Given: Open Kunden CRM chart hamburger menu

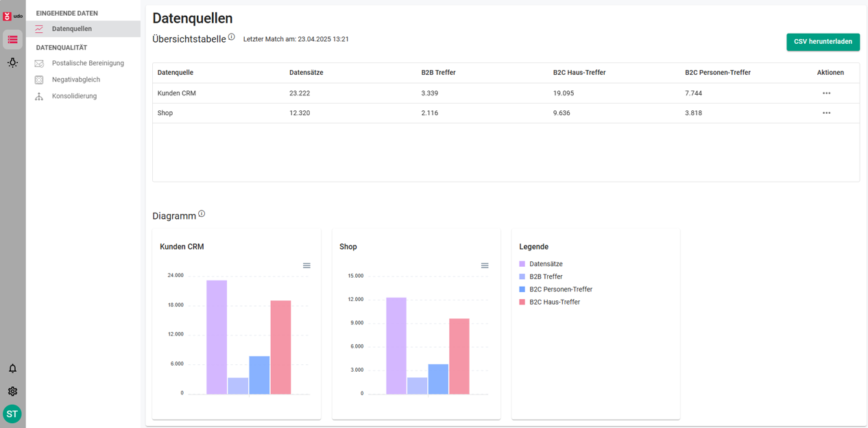Looking at the screenshot, I should click(306, 265).
